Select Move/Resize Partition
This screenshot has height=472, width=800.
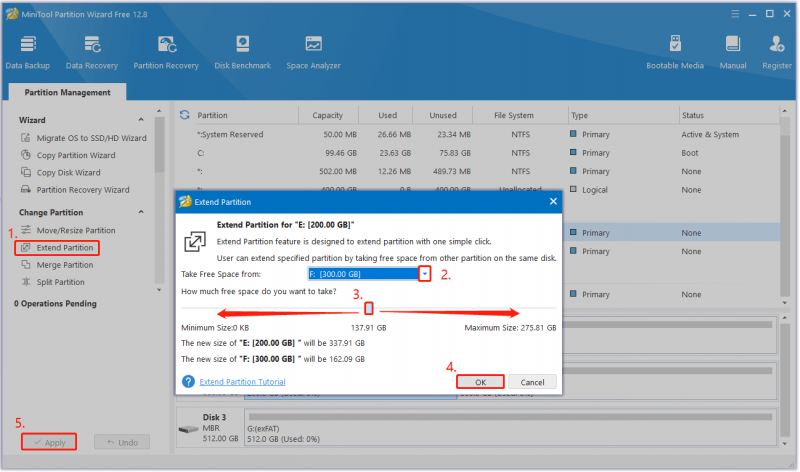[x=76, y=230]
